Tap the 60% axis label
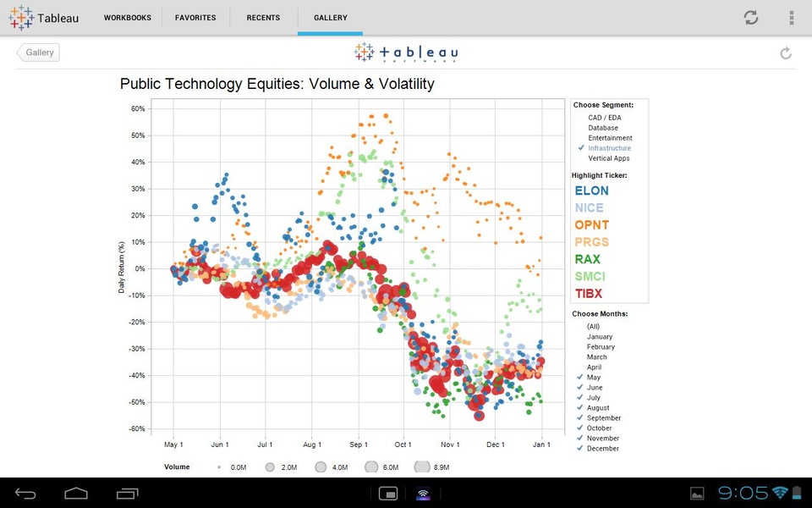The height and width of the screenshot is (508, 812). pyautogui.click(x=138, y=109)
